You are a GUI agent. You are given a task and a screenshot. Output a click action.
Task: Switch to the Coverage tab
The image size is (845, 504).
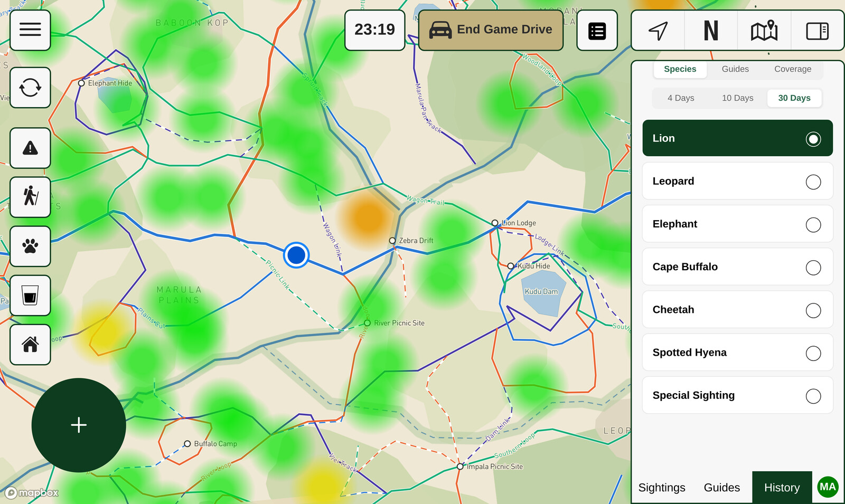pos(793,69)
